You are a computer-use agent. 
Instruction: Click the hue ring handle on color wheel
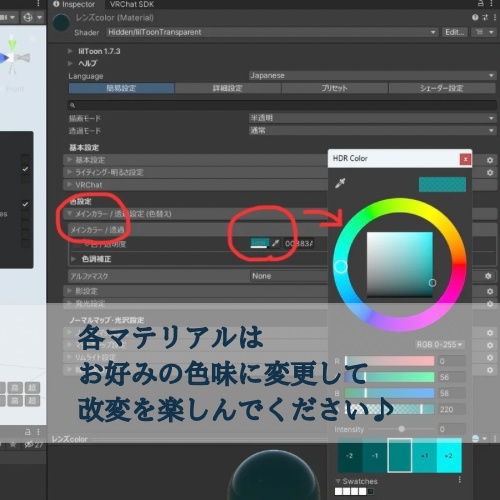[x=341, y=267]
